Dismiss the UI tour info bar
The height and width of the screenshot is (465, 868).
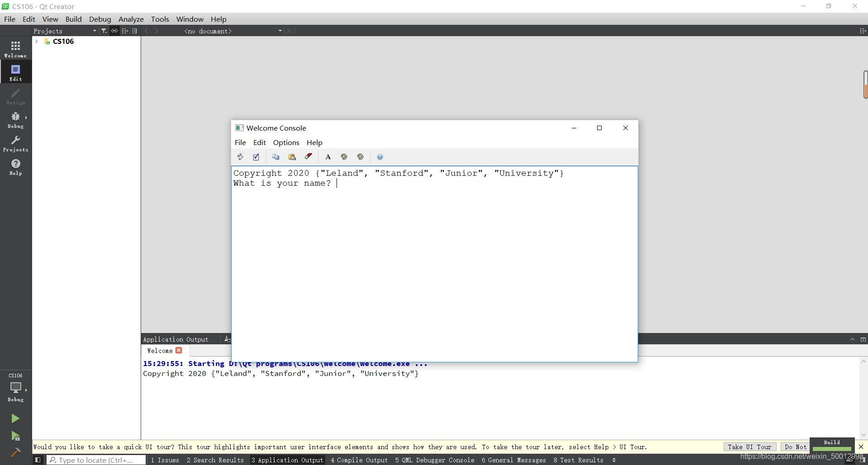click(x=861, y=446)
